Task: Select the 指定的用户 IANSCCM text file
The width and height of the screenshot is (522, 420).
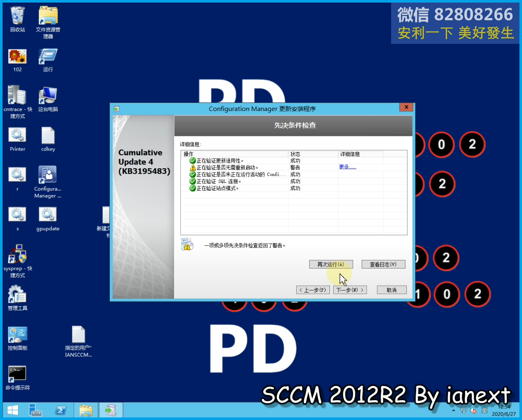Action: [78, 342]
